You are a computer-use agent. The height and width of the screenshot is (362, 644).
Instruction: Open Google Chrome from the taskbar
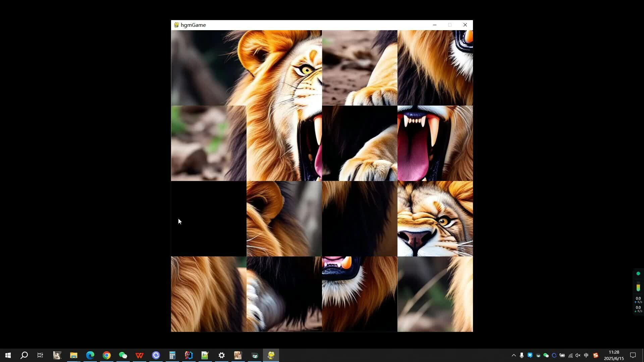(107, 355)
